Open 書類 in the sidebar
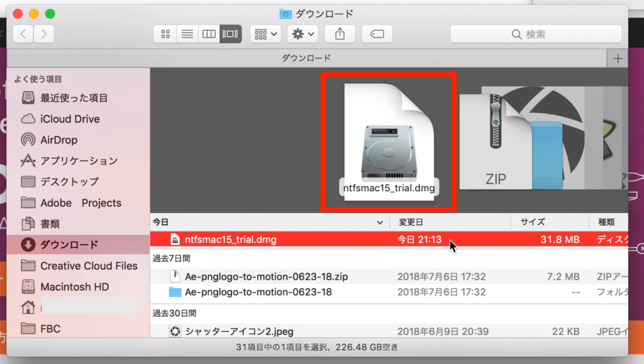This screenshot has height=364, width=644. coord(78,224)
